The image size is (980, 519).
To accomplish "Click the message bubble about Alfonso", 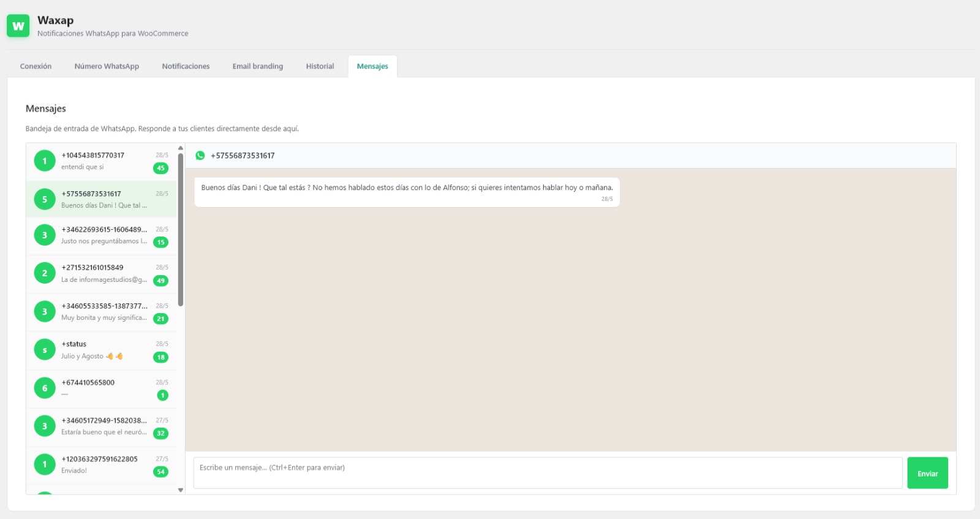I will pos(407,192).
